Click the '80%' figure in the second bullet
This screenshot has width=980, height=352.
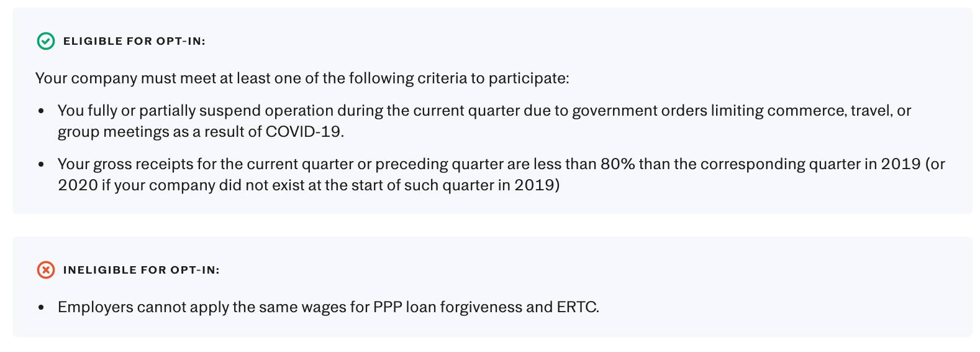(x=617, y=164)
